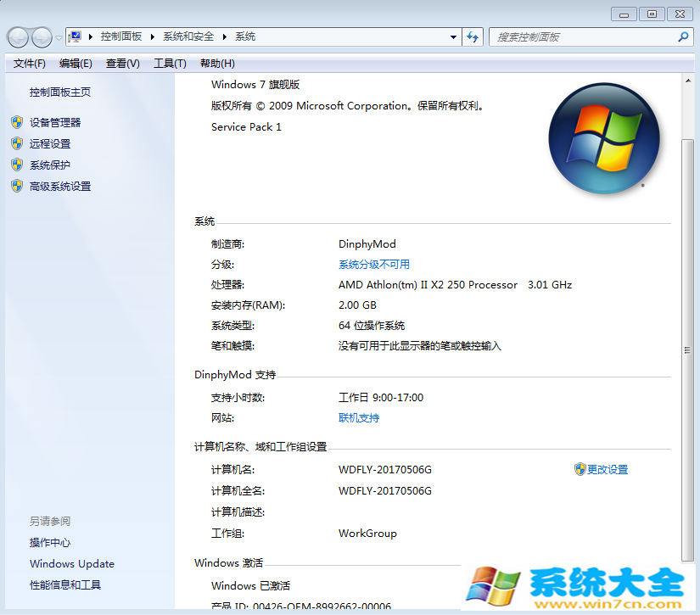Click the 系统分级不可用 link

pyautogui.click(x=376, y=264)
